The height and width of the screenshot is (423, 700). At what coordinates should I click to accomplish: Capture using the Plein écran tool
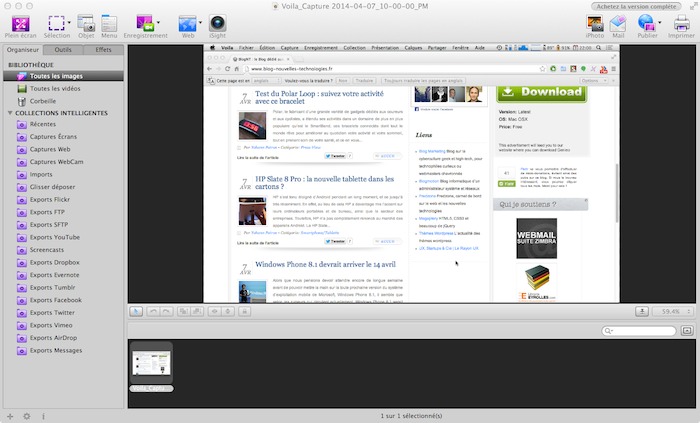pos(21,23)
